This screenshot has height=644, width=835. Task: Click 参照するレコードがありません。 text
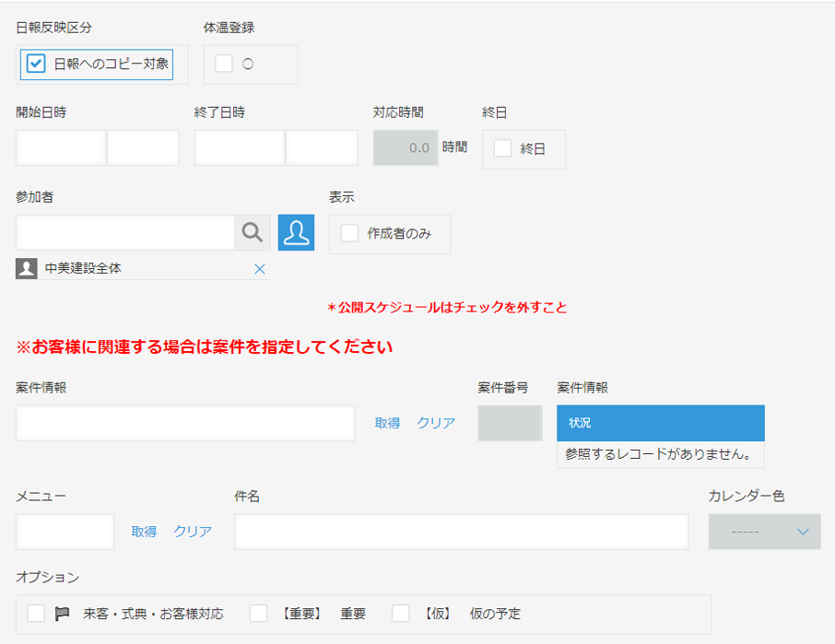[x=659, y=454]
